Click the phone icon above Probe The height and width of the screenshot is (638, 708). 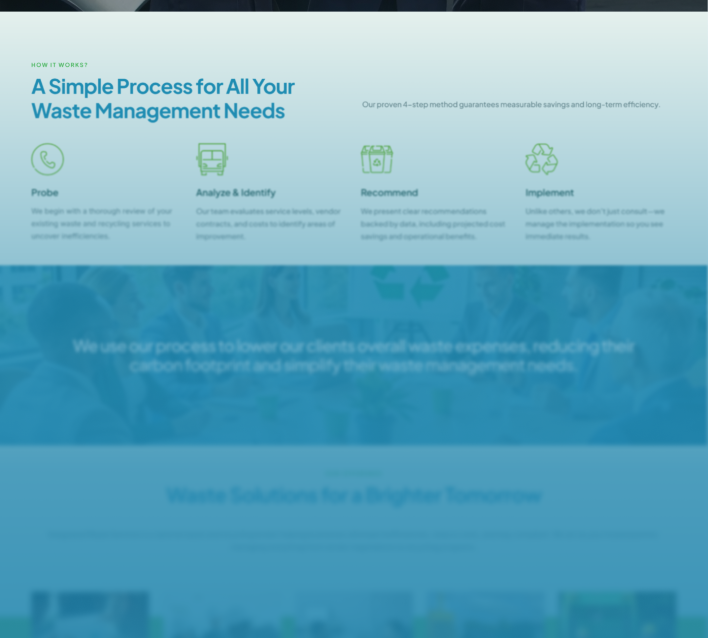click(x=47, y=159)
